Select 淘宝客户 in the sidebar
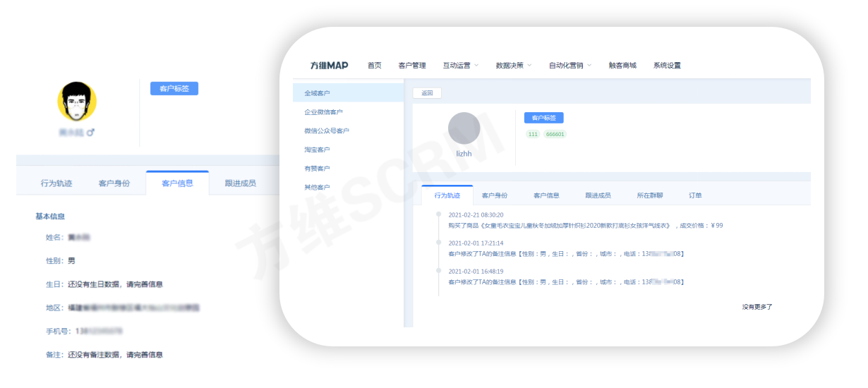The image size is (868, 388). click(x=317, y=150)
